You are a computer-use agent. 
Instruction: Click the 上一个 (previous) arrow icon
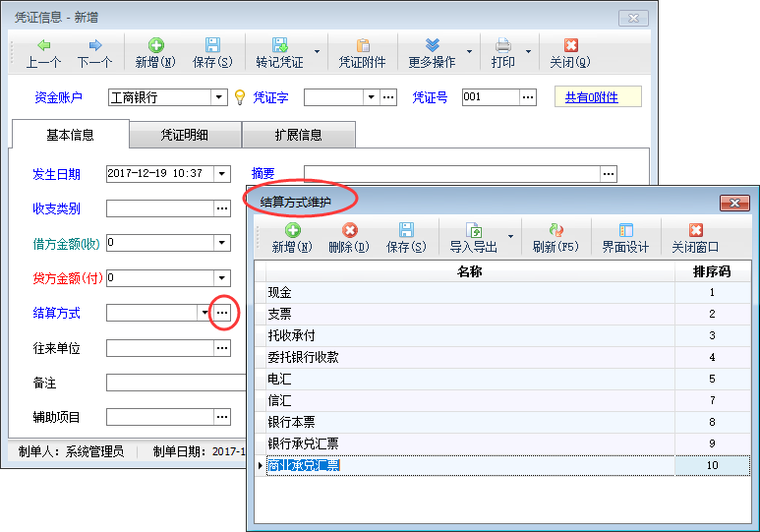(43, 45)
